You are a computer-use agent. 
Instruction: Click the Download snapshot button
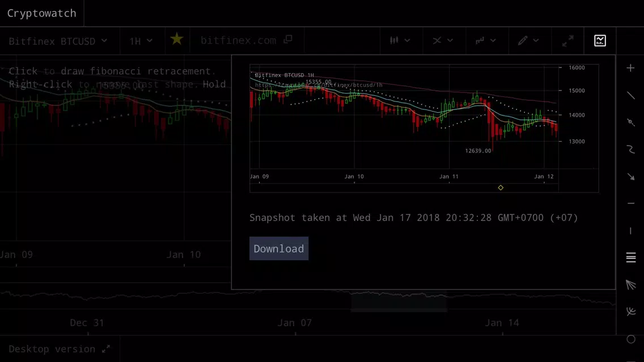[x=279, y=248]
